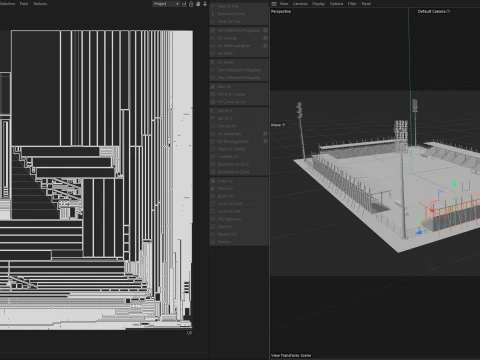Select Fit UV to Canvas
This screenshot has width=480, height=360.
(x=239, y=94)
